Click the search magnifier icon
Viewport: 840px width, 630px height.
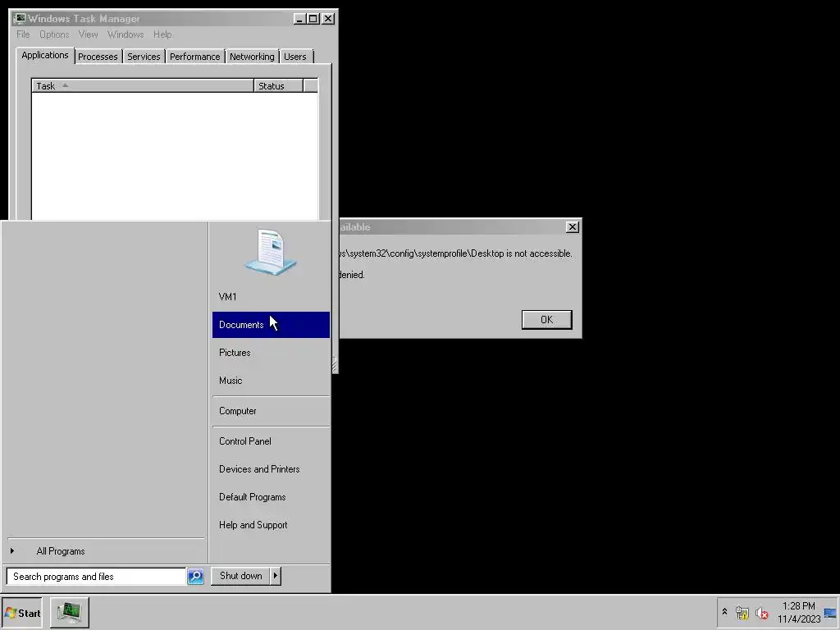[195, 577]
